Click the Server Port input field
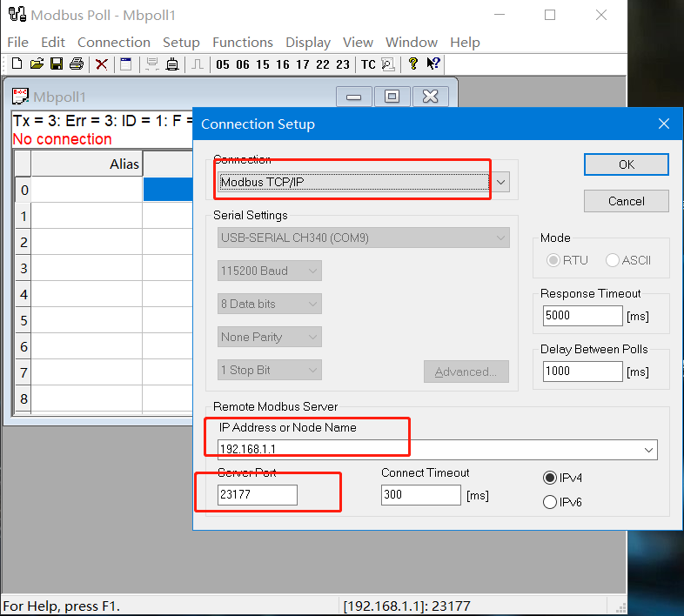Screen dimensions: 684x616 (x=258, y=495)
